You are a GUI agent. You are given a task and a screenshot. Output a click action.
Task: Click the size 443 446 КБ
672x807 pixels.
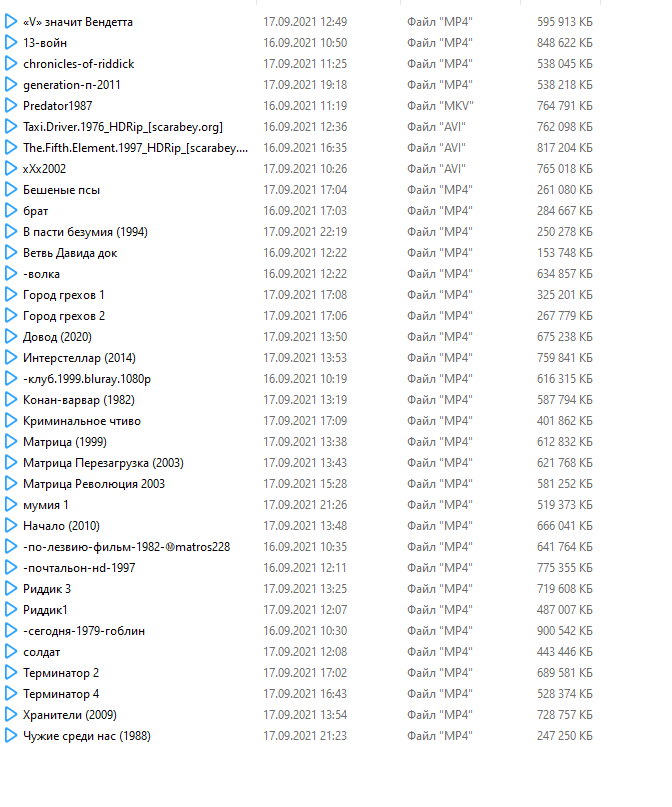564,652
